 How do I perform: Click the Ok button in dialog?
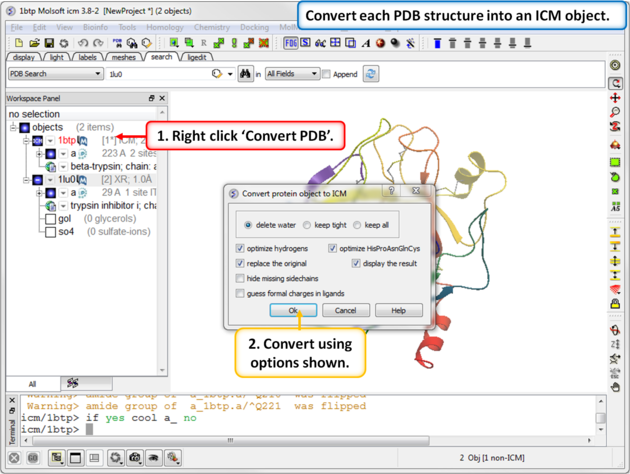click(293, 311)
